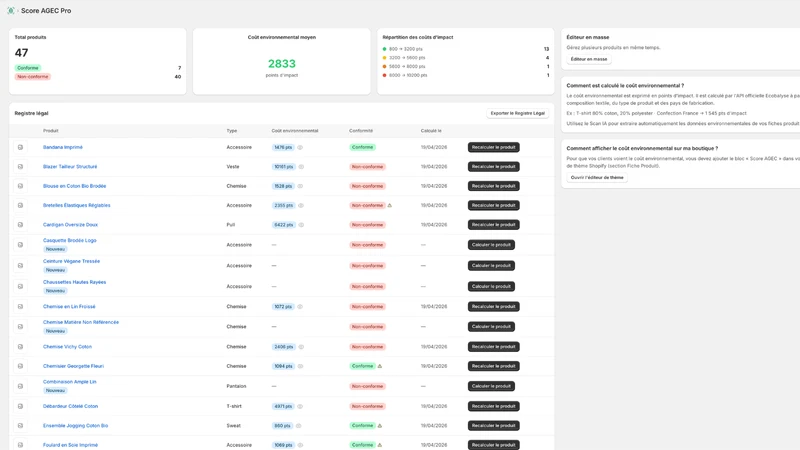This screenshot has height=450, width=800.
Task: Open the Blouse en Coton Bio Brodée link
Action: (x=74, y=186)
